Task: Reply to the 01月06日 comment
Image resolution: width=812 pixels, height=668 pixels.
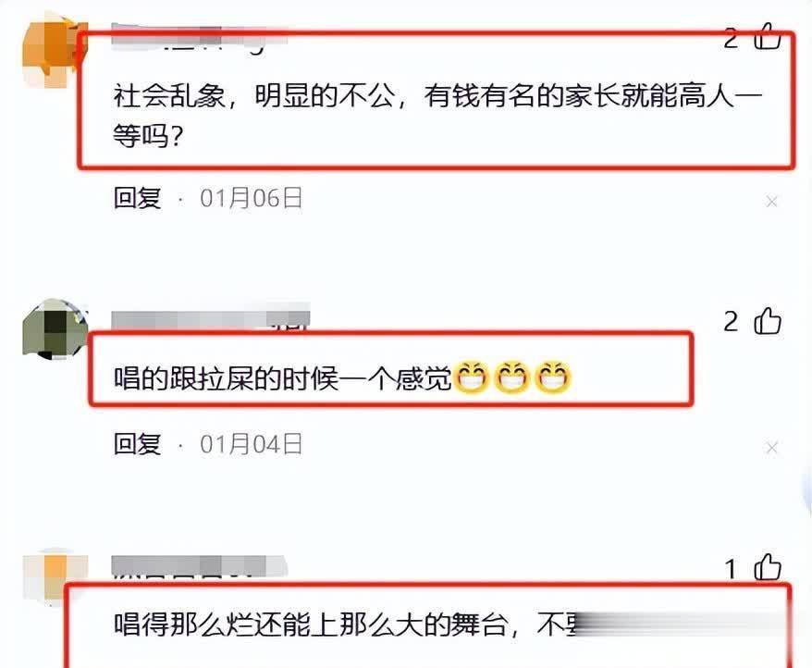Action: pyautogui.click(x=137, y=198)
